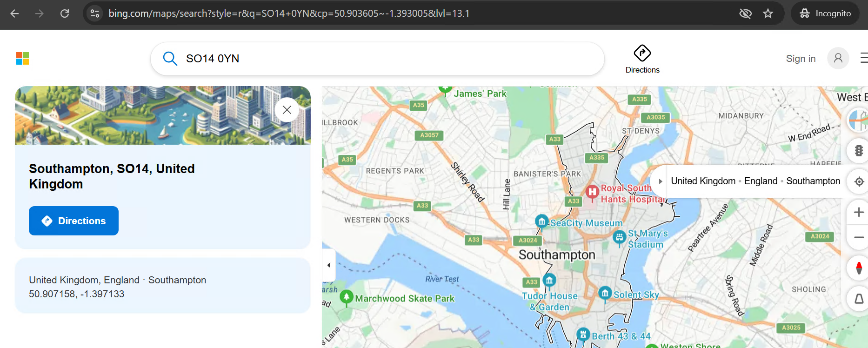Open the Marchwood Skate Park marker

346,297
